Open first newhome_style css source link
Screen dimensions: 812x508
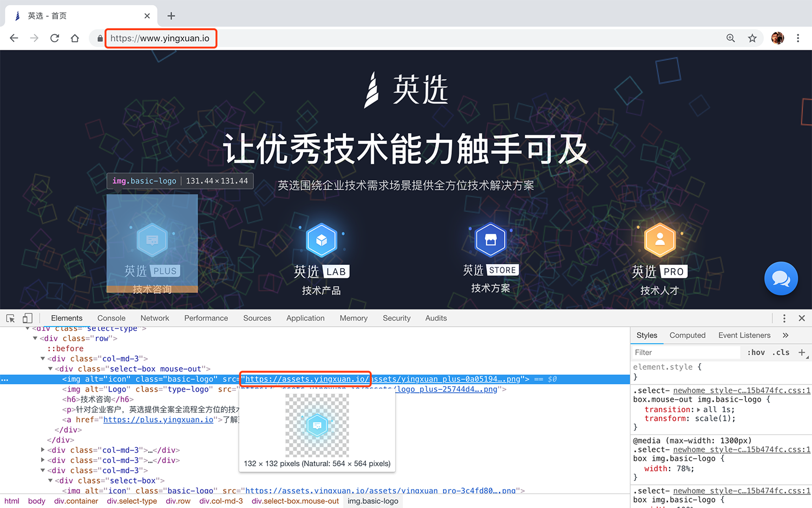tap(742, 390)
